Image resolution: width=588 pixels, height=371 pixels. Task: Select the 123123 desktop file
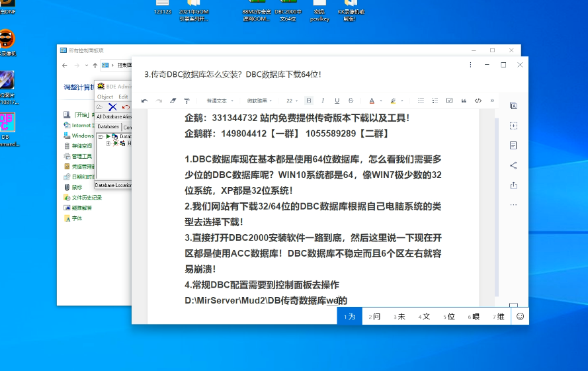click(x=162, y=7)
